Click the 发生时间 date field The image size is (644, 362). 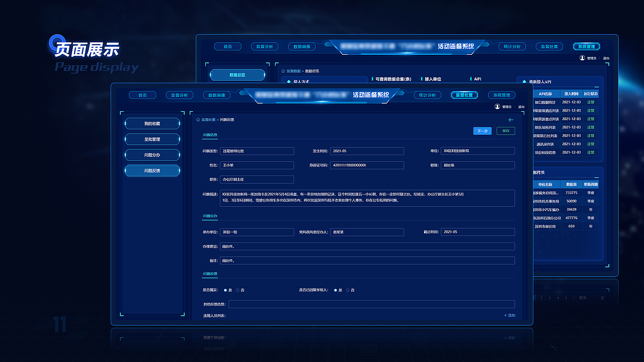coord(367,151)
